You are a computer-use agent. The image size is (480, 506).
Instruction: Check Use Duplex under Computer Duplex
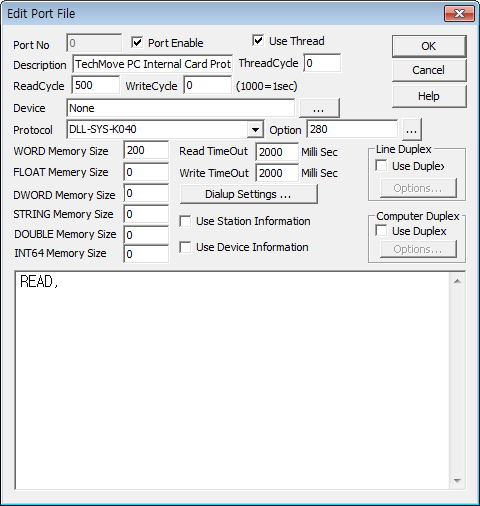click(381, 231)
